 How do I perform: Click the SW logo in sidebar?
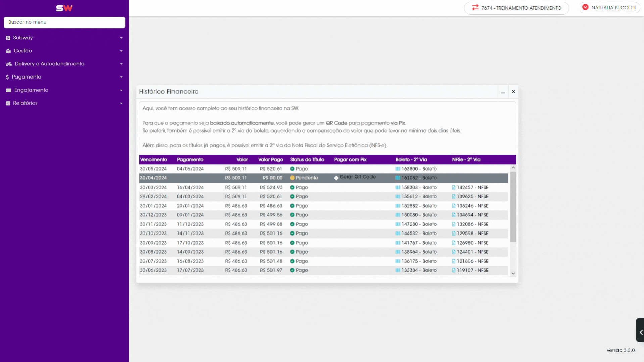click(64, 8)
